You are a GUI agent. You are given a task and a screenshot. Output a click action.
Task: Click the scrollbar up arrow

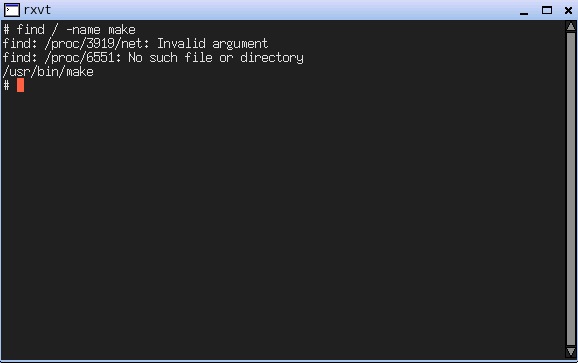click(571, 27)
